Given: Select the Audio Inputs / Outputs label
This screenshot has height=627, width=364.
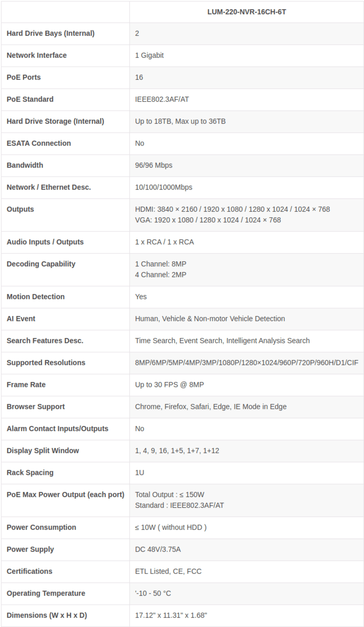Looking at the screenshot, I should point(45,242).
